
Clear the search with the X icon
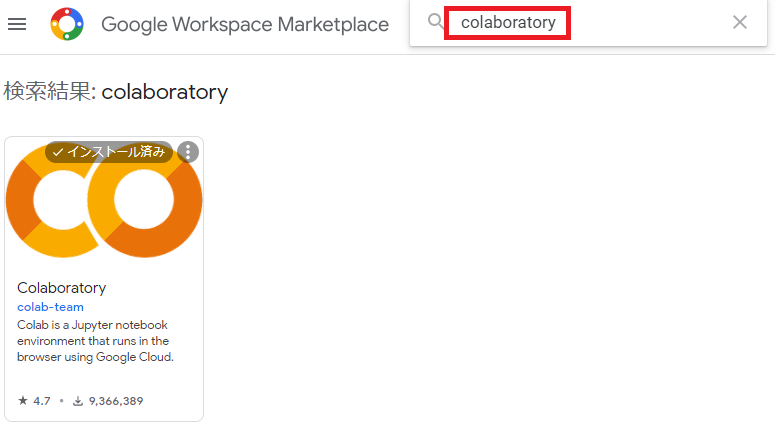click(739, 22)
